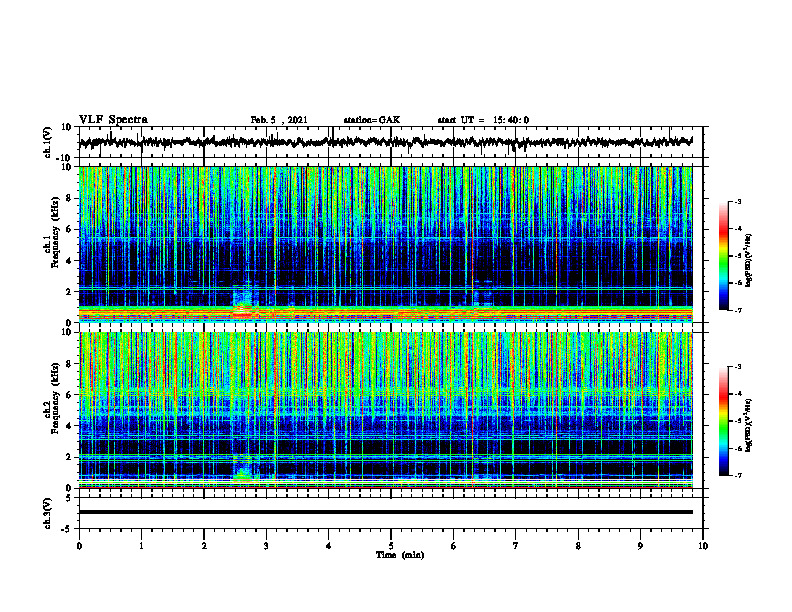Click the ch.1 spectrogram panel

click(x=385, y=244)
